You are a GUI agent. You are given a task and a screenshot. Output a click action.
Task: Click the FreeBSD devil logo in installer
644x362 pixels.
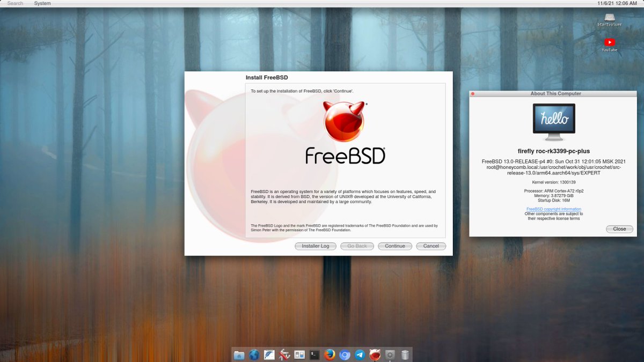point(345,121)
